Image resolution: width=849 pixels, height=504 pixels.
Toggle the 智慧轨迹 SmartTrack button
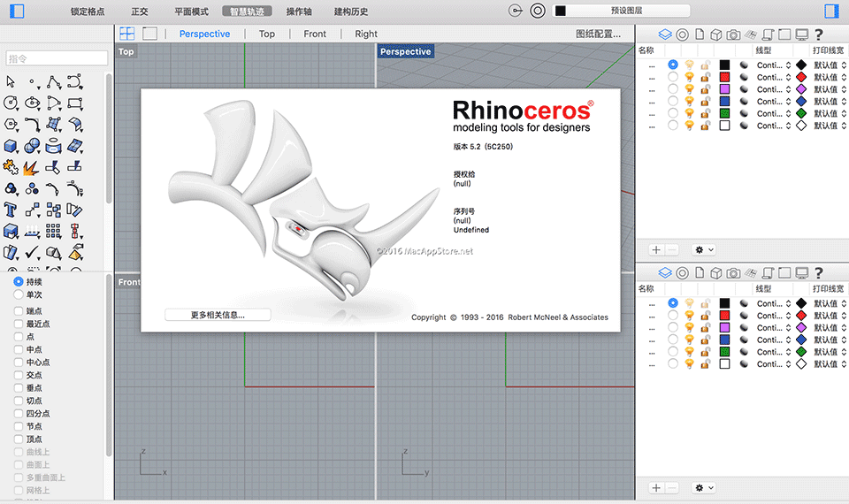click(247, 11)
